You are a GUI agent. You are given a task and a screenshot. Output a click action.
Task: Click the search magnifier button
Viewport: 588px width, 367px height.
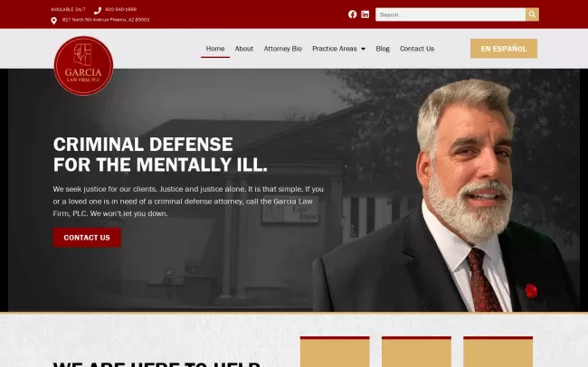[x=532, y=14]
